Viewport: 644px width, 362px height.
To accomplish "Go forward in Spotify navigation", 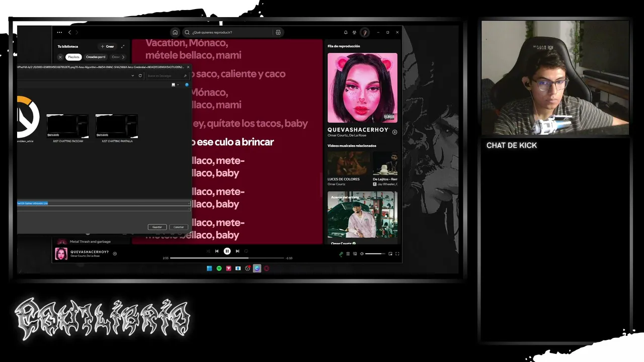I will coord(77,32).
